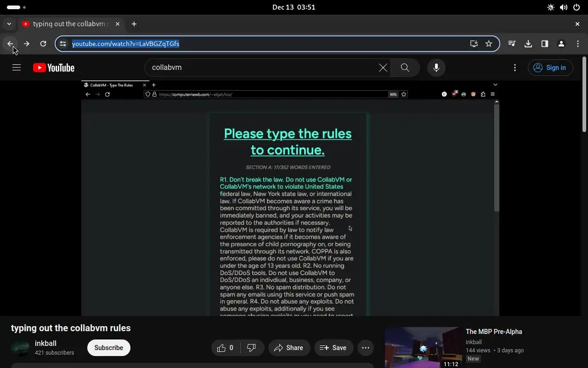
Task: Reload the YouTube page
Action: (x=43, y=44)
